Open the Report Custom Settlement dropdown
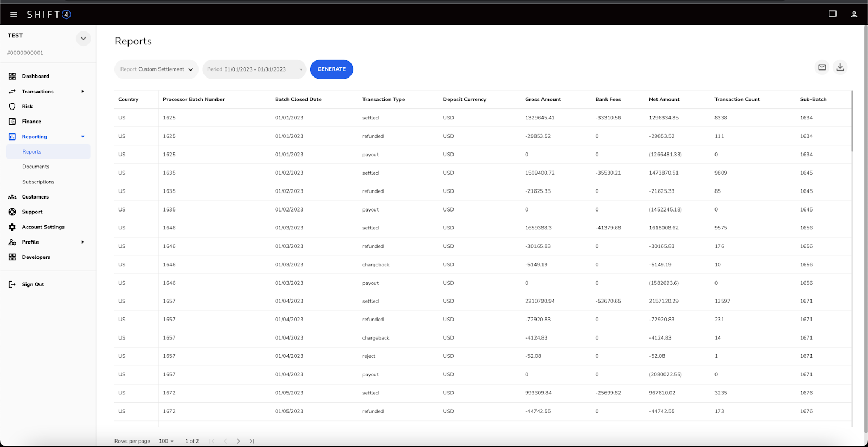 pos(156,69)
